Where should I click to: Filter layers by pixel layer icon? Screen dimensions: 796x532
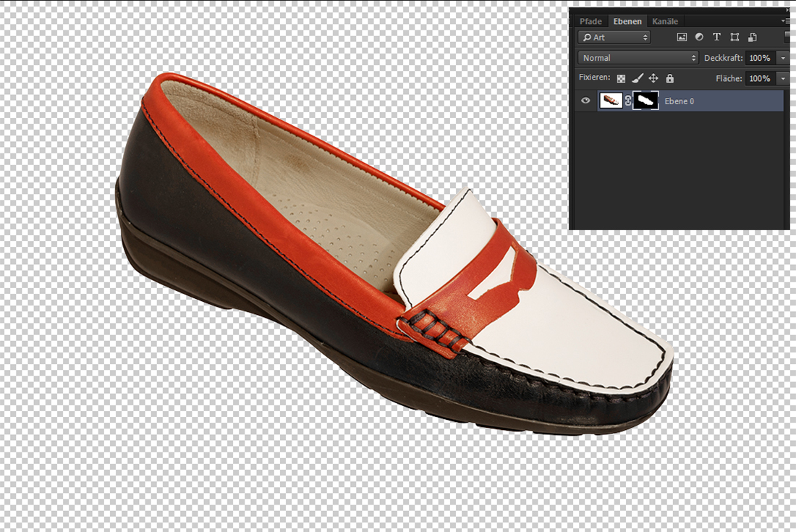click(681, 37)
